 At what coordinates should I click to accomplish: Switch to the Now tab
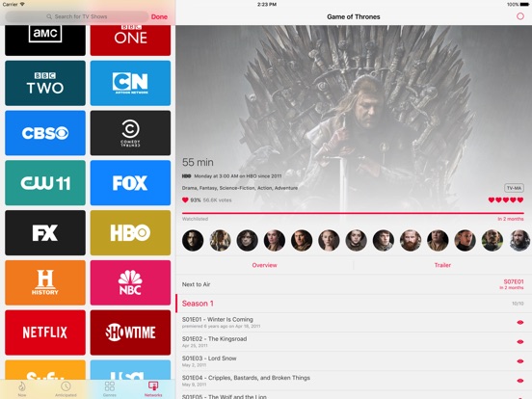[x=22, y=388]
